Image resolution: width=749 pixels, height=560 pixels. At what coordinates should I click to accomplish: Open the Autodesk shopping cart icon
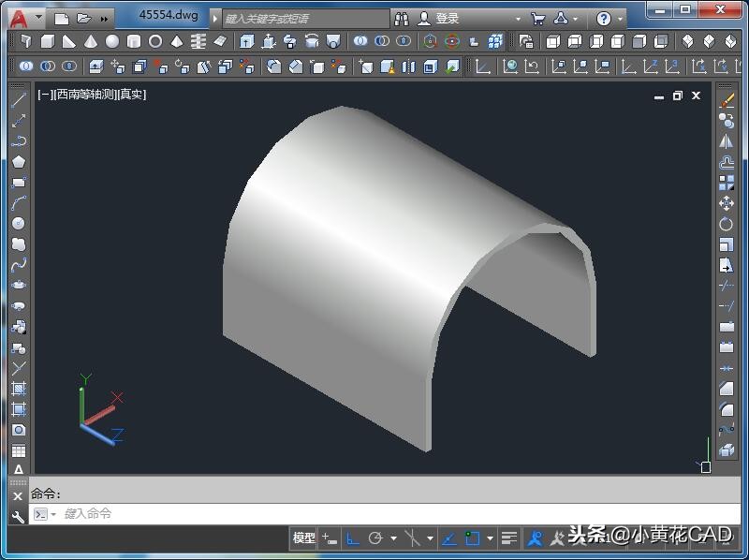[x=537, y=18]
